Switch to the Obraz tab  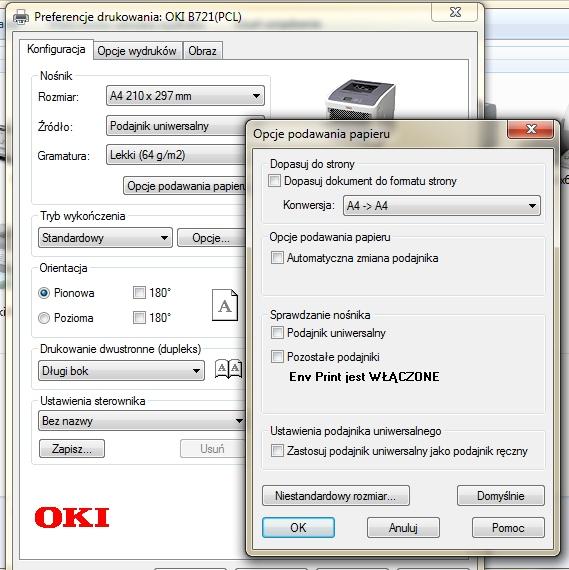click(202, 51)
